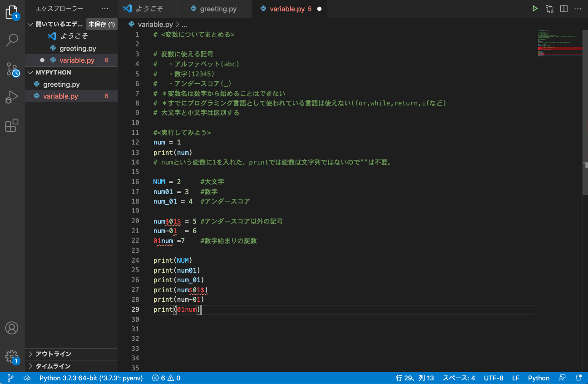Open the Accounts menu icon
This screenshot has width=588, height=384.
12,328
